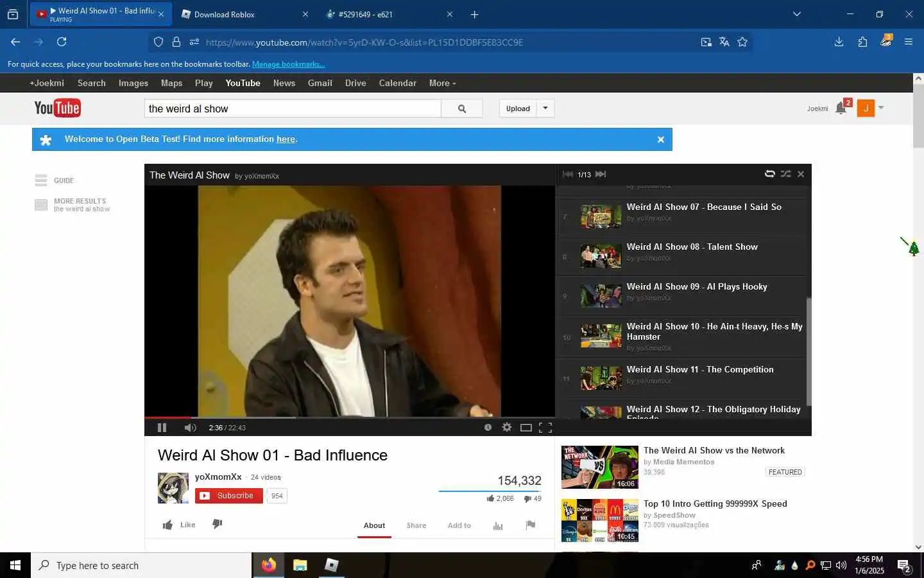This screenshot has height=578, width=924.
Task: Open the Firefox application menu
Action: click(x=909, y=42)
